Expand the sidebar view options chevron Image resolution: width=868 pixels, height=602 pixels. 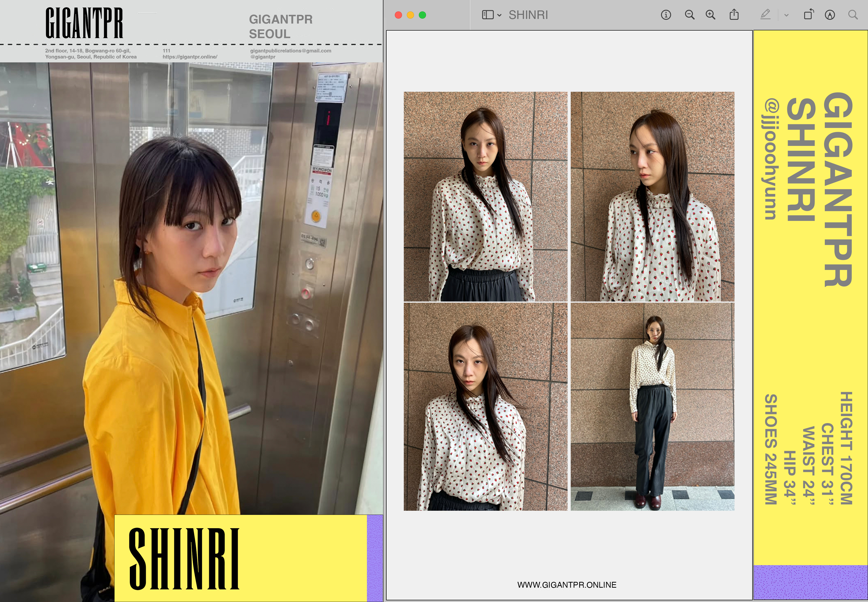[x=499, y=16]
